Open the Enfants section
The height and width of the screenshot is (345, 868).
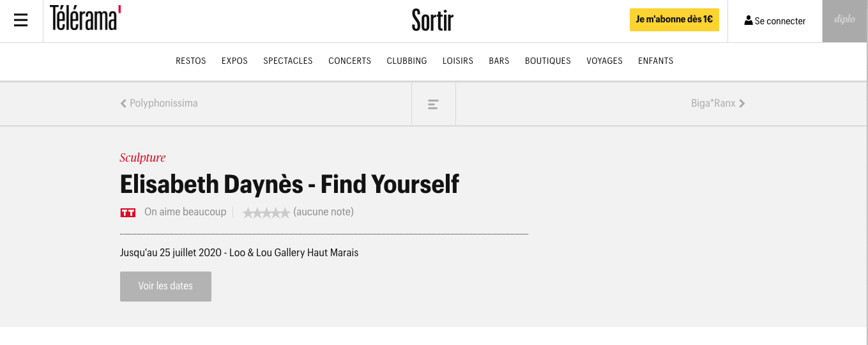pyautogui.click(x=655, y=61)
